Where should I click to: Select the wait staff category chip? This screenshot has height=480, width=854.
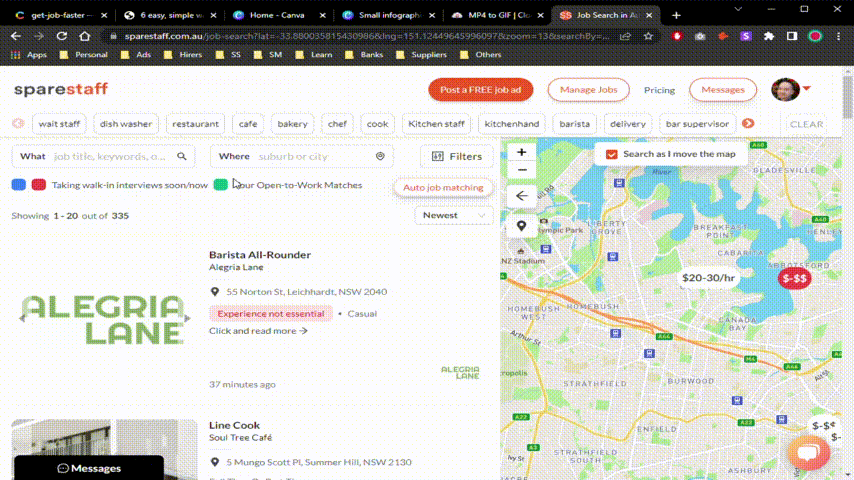(x=59, y=124)
